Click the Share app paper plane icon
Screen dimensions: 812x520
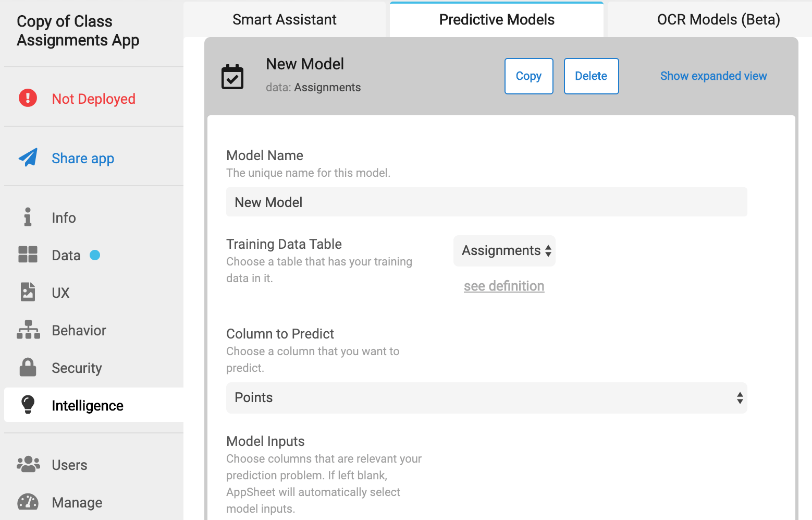[28, 158]
